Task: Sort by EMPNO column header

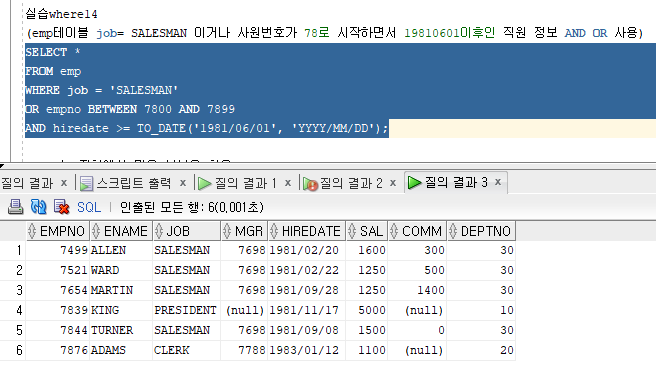Action: (58, 231)
